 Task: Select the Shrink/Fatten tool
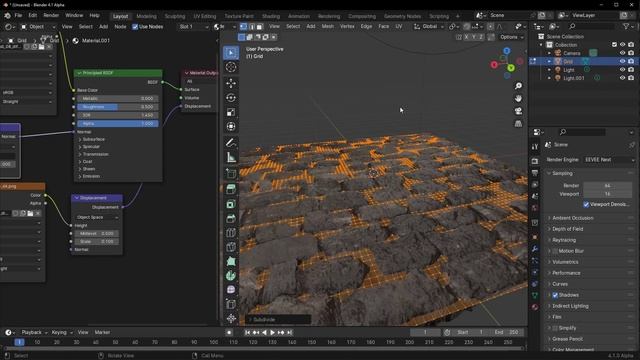pos(231,318)
